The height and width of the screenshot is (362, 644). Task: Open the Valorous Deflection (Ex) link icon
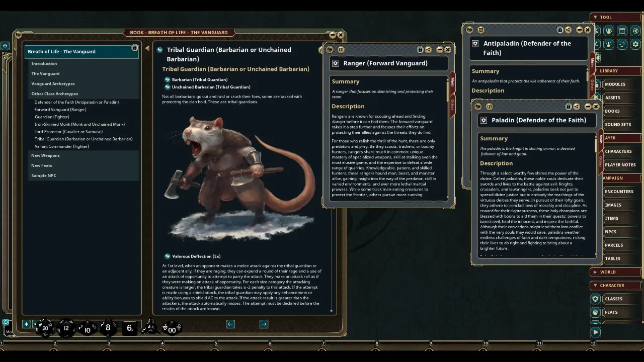(x=168, y=256)
